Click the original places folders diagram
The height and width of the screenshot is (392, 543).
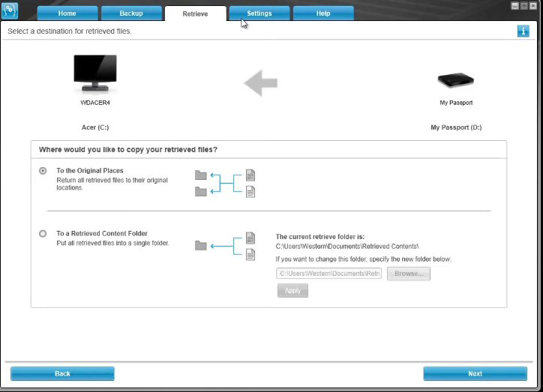(x=225, y=184)
